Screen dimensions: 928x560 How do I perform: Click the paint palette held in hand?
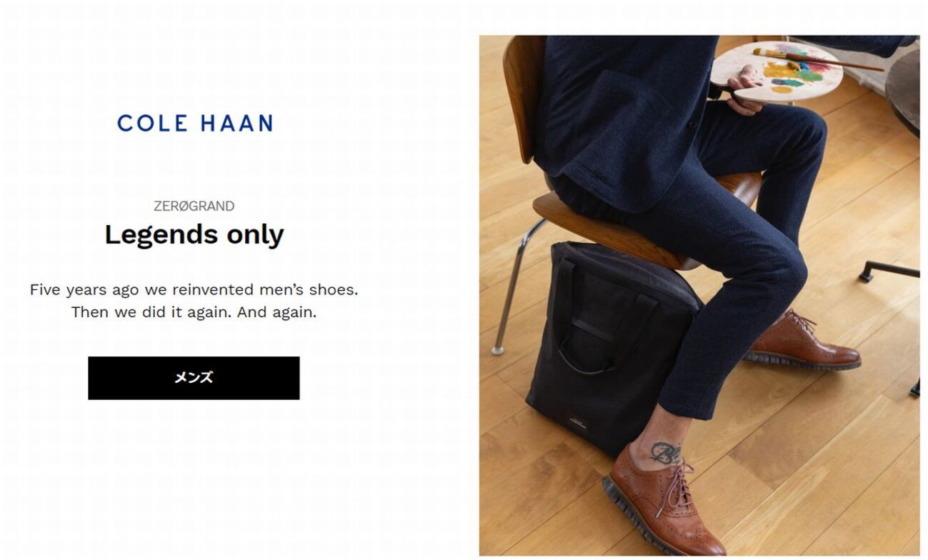[777, 71]
